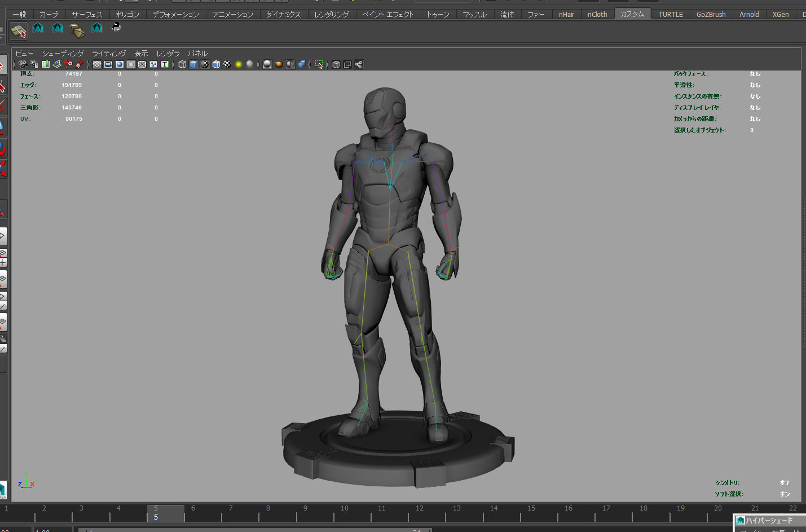
Task: Click the X-Ray Joints icon
Action: click(x=359, y=64)
